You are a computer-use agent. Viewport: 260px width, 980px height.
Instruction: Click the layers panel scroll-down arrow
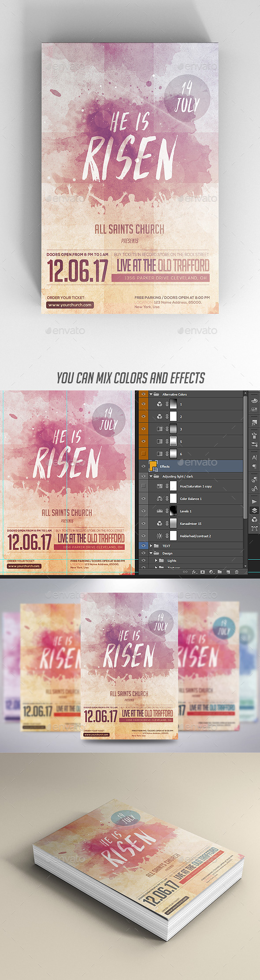click(x=245, y=566)
